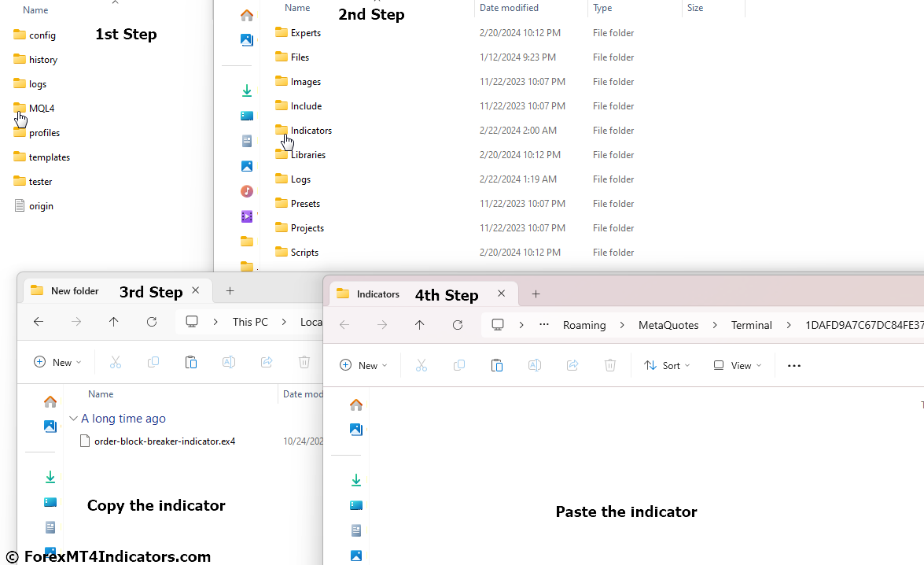This screenshot has width=924, height=565.
Task: Click the Paste icon in the Indicators window toolbar
Action: tap(496, 365)
